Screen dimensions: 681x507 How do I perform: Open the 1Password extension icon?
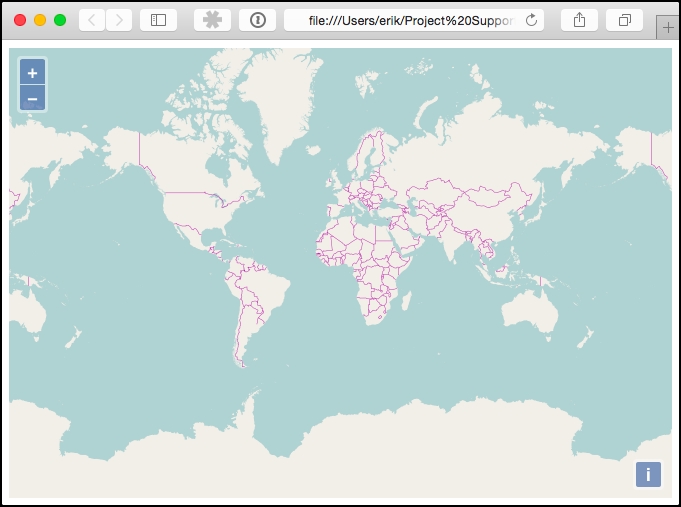(258, 20)
